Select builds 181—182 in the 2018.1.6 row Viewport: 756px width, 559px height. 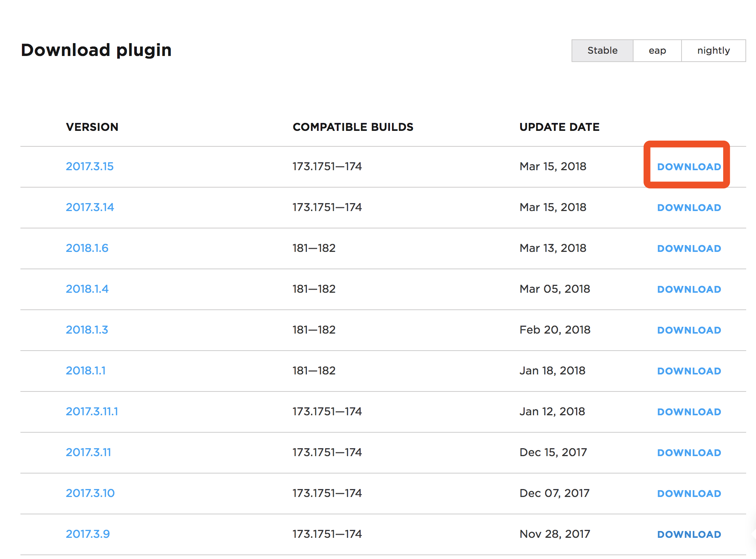point(314,248)
